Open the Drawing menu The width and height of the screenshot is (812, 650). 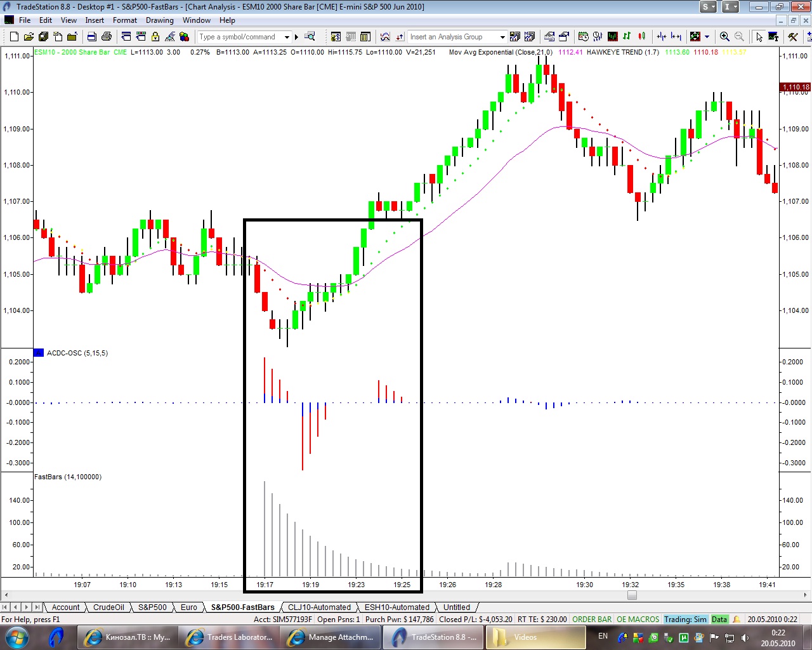[x=160, y=20]
